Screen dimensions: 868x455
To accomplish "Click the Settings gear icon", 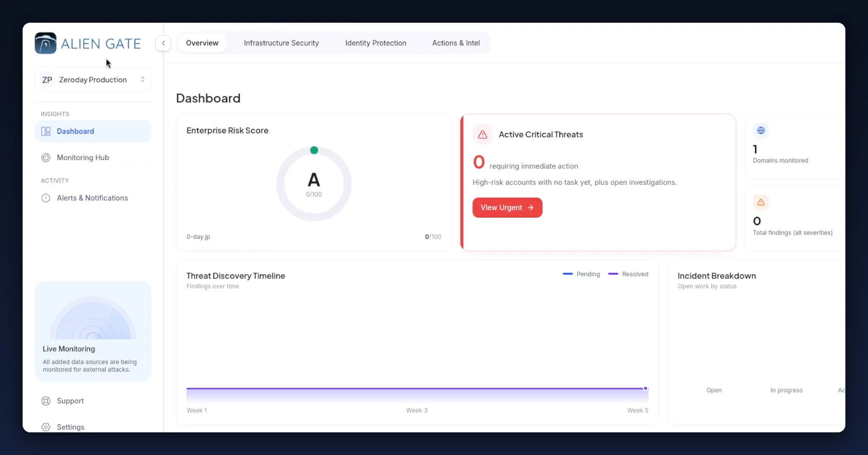I will point(46,427).
